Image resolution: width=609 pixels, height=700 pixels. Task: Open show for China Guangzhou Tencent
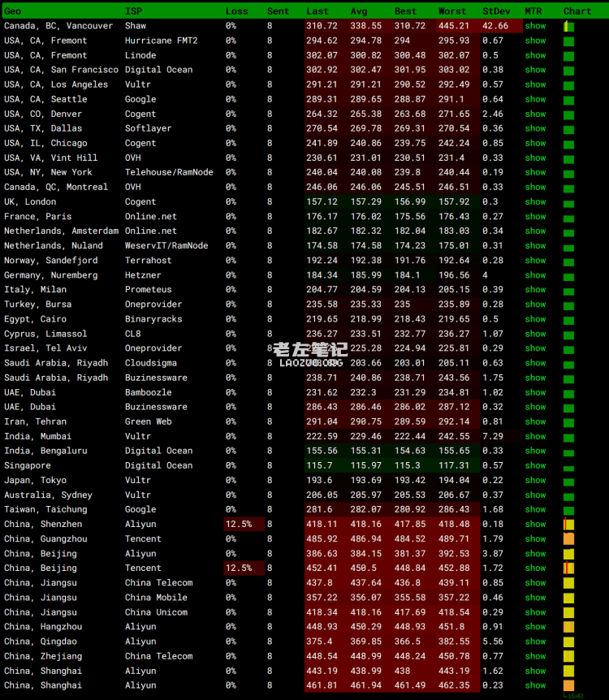pos(535,539)
